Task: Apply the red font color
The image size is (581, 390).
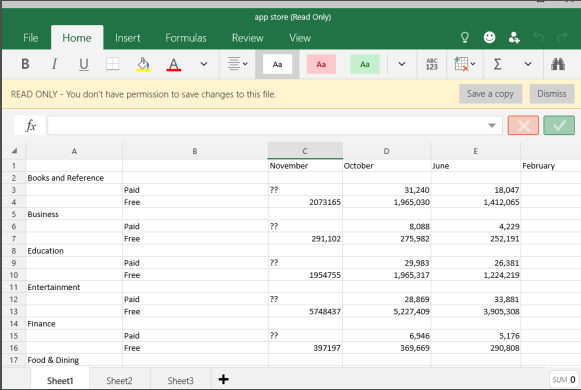Action: point(173,64)
